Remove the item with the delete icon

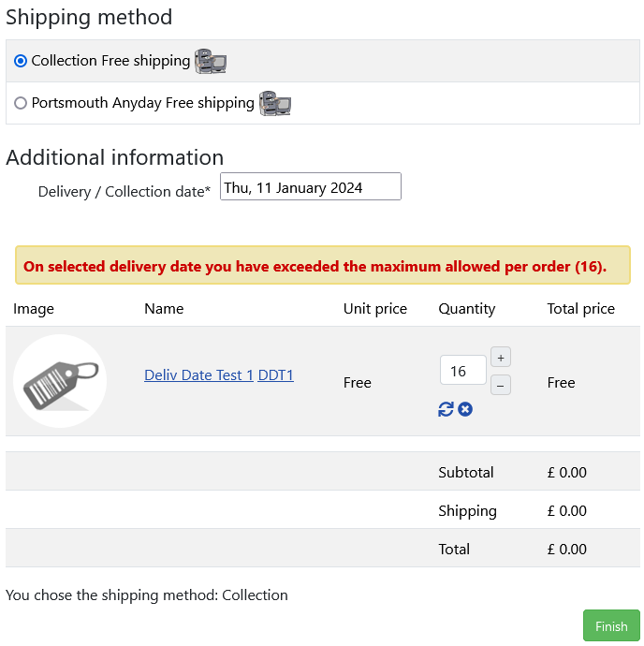(465, 409)
